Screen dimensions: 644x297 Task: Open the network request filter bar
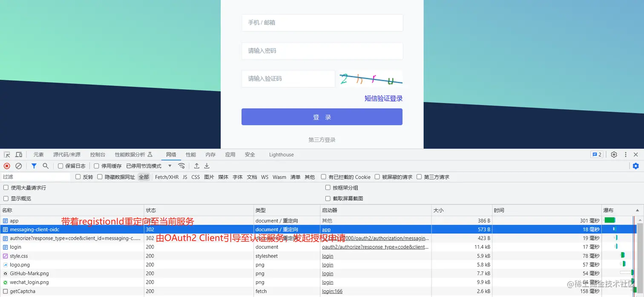click(x=34, y=166)
